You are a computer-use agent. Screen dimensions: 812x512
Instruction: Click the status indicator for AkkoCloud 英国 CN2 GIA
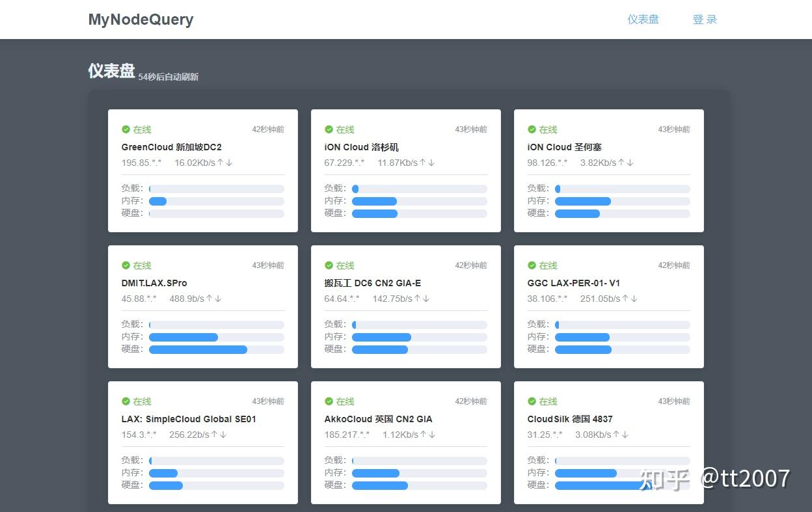(x=329, y=401)
